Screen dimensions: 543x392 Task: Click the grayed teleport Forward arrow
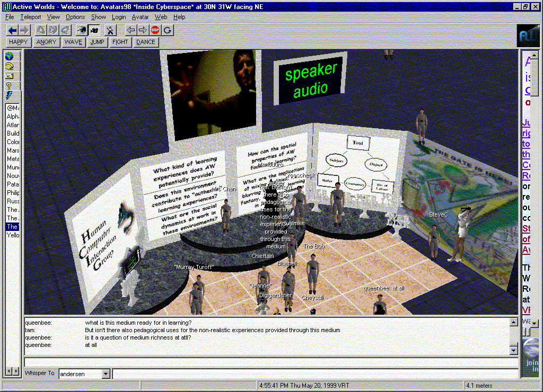24,30
